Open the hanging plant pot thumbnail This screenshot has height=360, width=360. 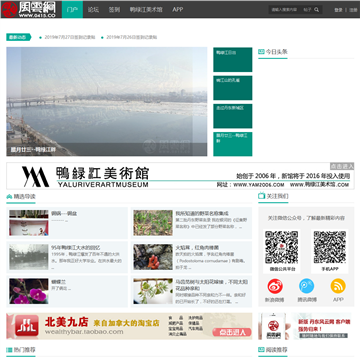coord(153,291)
